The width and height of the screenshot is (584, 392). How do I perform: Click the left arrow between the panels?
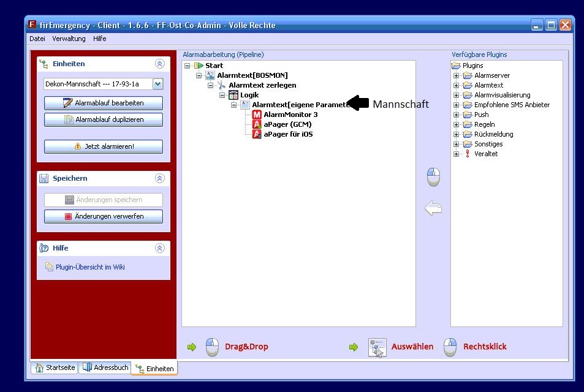coord(433,209)
